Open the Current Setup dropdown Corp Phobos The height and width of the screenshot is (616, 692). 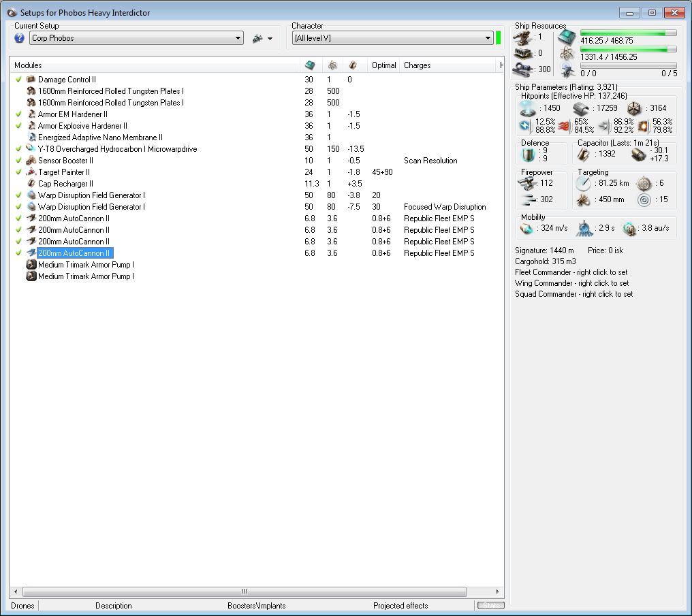[136, 38]
